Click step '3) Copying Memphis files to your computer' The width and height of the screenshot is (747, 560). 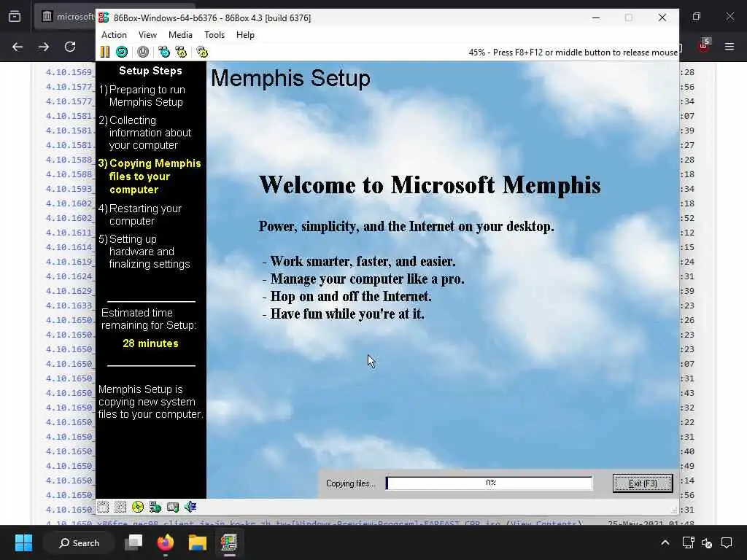pyautogui.click(x=150, y=176)
